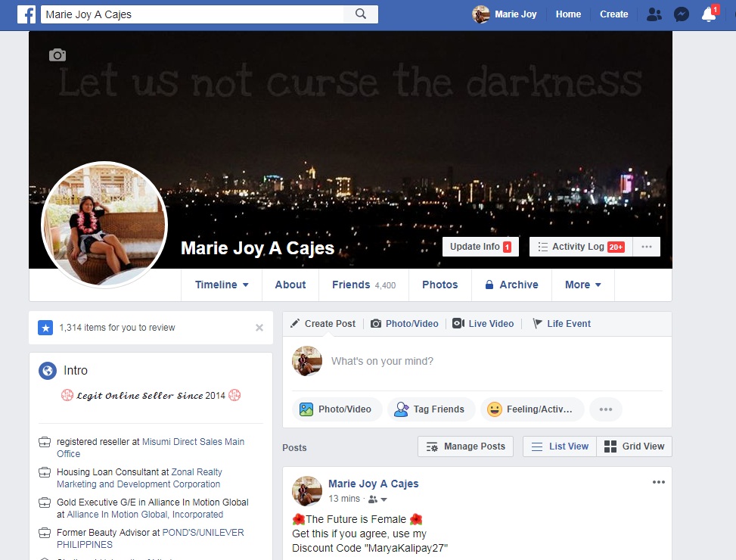Click the Facebook logo icon
Image resolution: width=736 pixels, height=560 pixels.
point(26,14)
